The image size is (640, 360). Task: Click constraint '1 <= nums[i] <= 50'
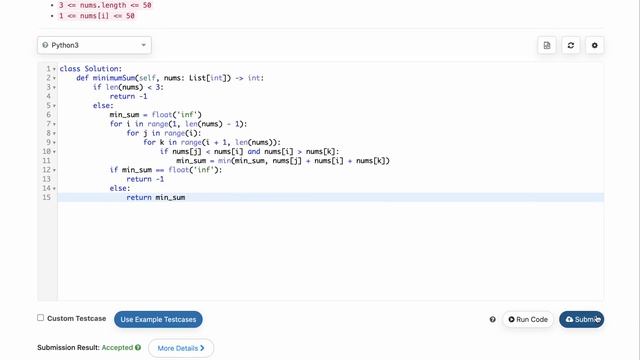(97, 16)
